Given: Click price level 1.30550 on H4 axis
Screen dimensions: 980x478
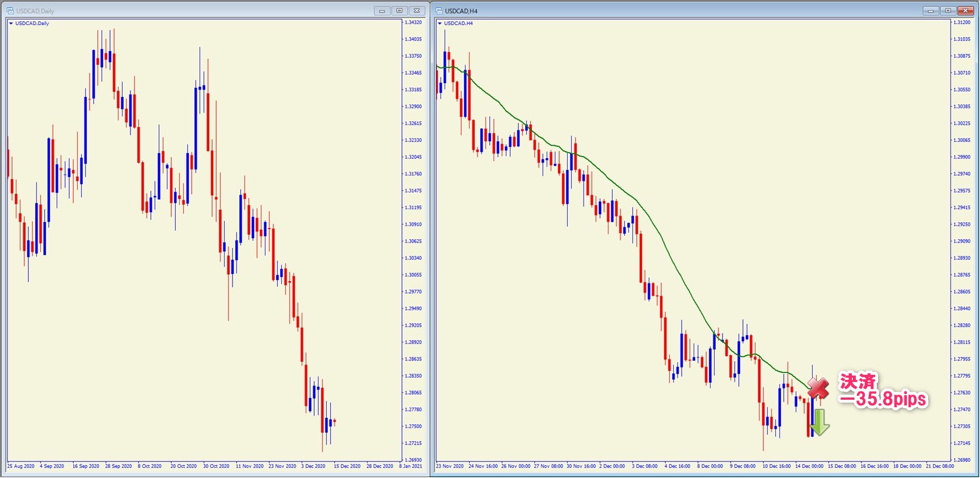Looking at the screenshot, I should [x=962, y=90].
